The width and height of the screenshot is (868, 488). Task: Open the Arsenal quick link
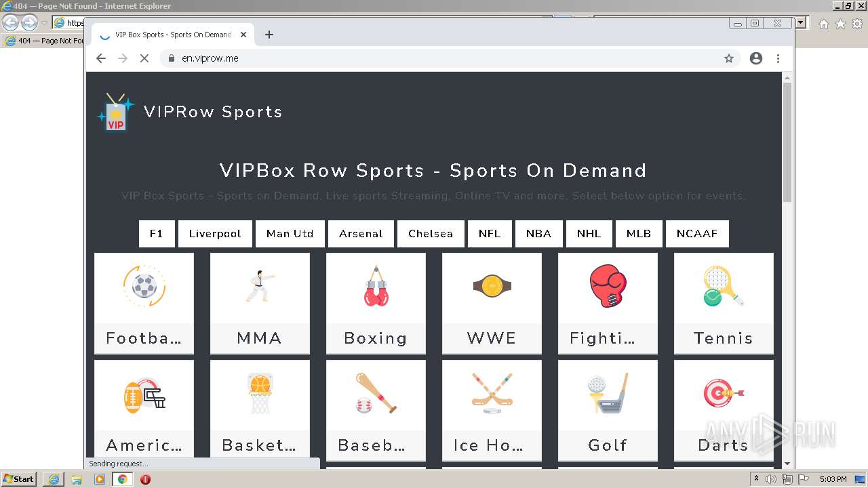click(361, 234)
